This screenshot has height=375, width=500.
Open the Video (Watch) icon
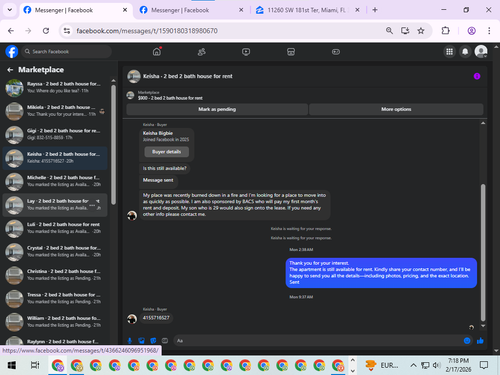pyautogui.click(x=246, y=52)
